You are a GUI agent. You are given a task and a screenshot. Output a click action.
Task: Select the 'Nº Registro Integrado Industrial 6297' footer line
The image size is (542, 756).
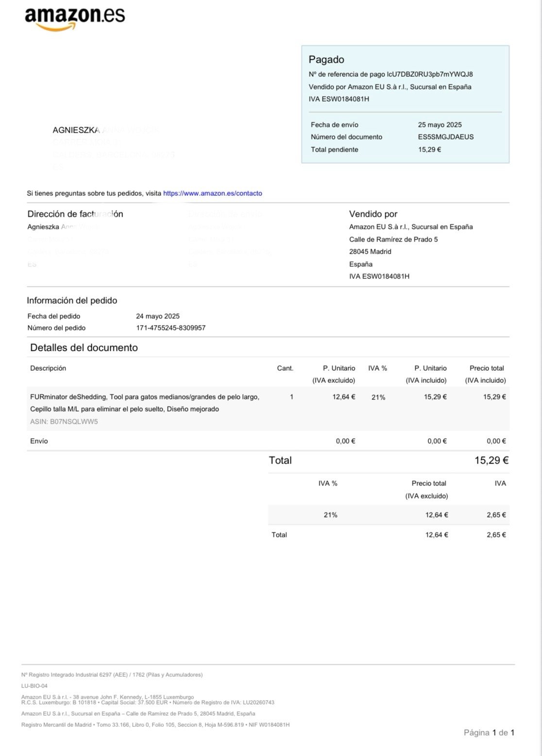(112, 675)
